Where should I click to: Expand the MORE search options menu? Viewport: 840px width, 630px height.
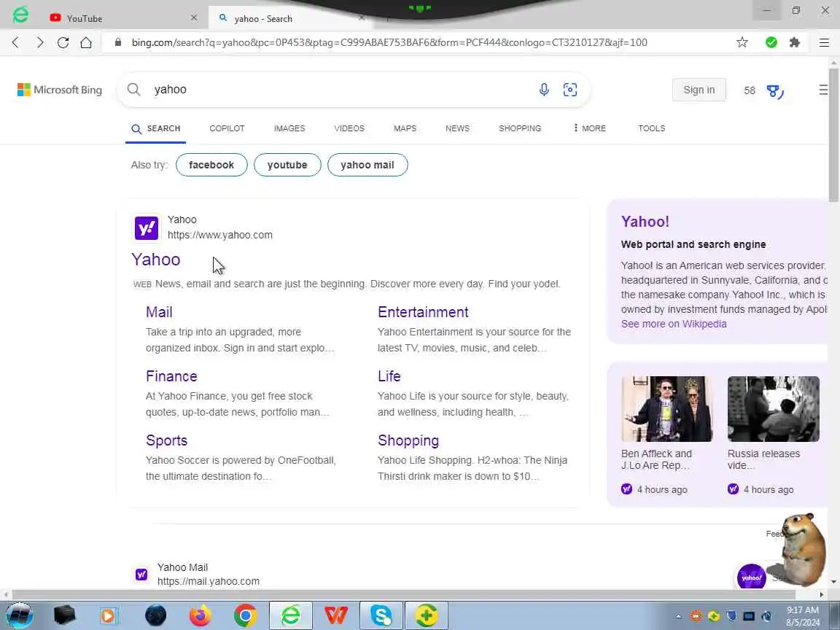tap(589, 128)
